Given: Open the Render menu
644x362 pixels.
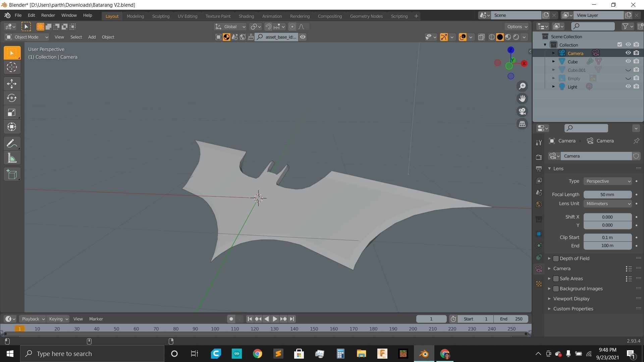Looking at the screenshot, I should click(48, 15).
